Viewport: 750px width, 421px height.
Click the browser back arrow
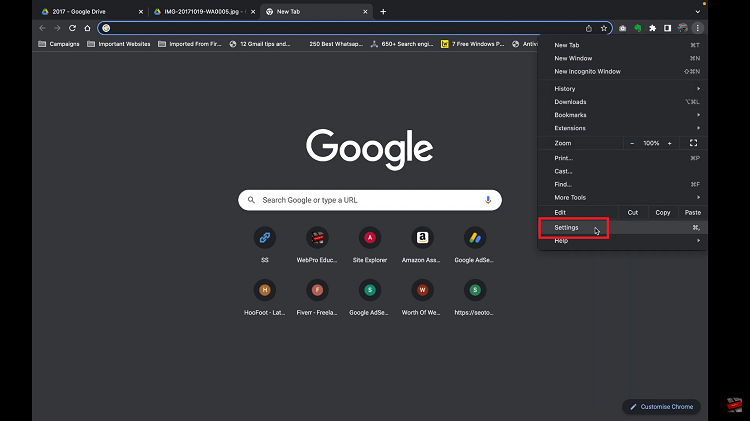(x=42, y=28)
